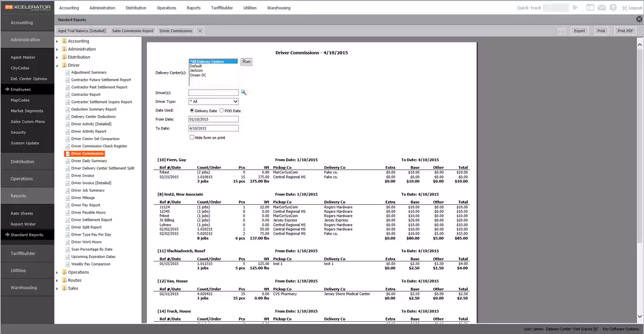Screen dimensions: 644x334
Task: Click the driver search magnifier icon
Action: point(244,92)
